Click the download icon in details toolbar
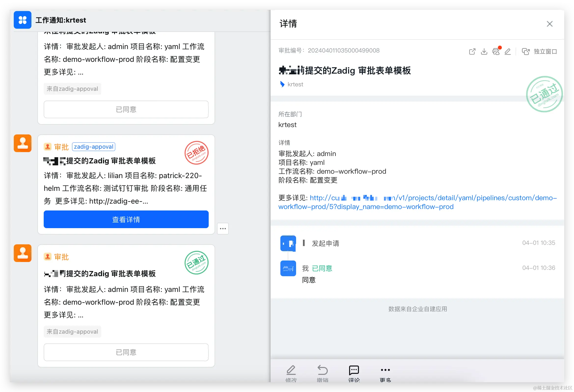The width and height of the screenshot is (574, 392). [x=484, y=52]
